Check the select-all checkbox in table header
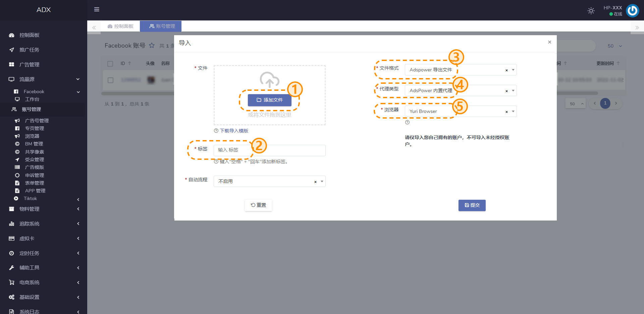 [x=110, y=64]
